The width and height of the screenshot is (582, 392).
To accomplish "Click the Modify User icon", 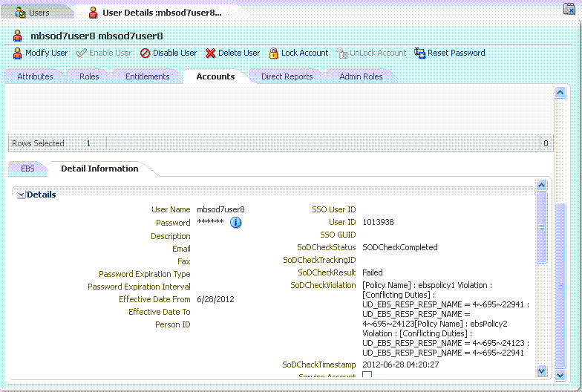I will coord(17,53).
